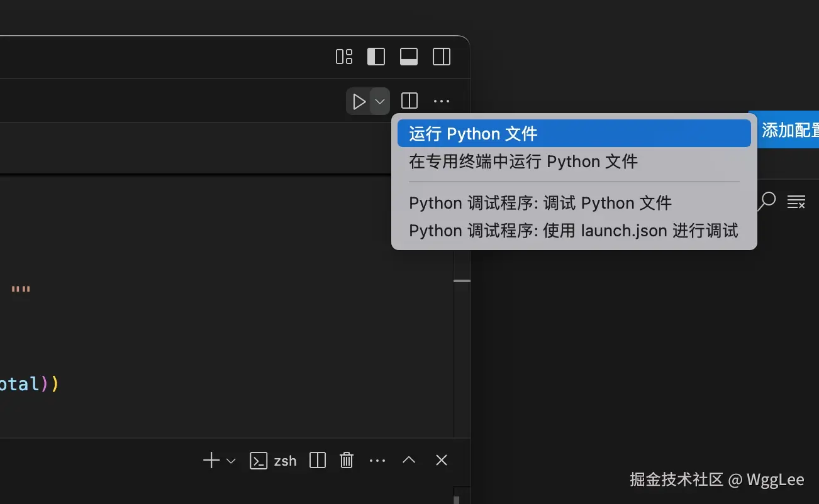Run the Python file with play button
This screenshot has width=819, height=504.
359,101
